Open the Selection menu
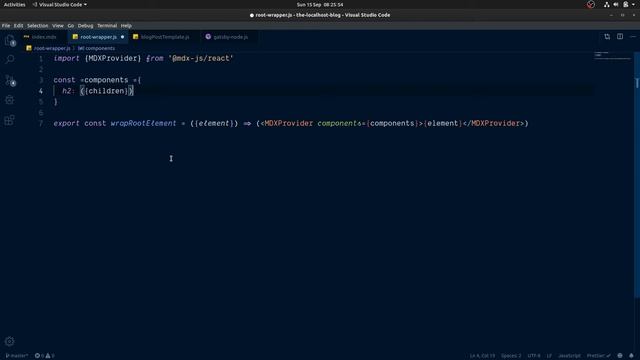The width and height of the screenshot is (640, 360). point(38,25)
